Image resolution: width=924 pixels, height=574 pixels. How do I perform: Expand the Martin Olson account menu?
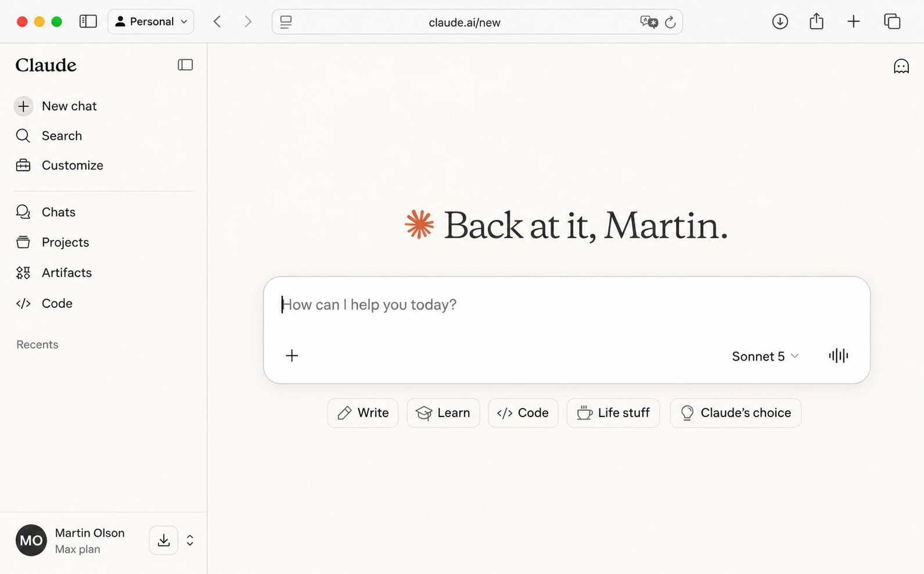pos(190,540)
